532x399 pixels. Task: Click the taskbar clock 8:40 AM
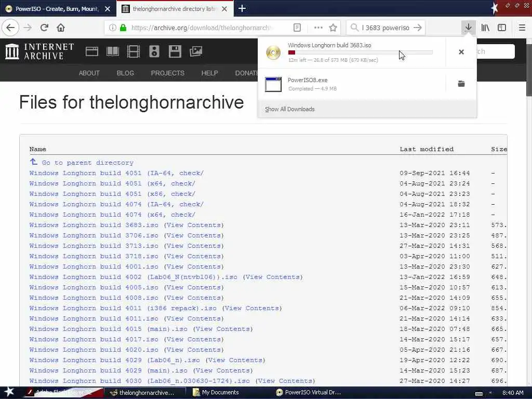[513, 393]
